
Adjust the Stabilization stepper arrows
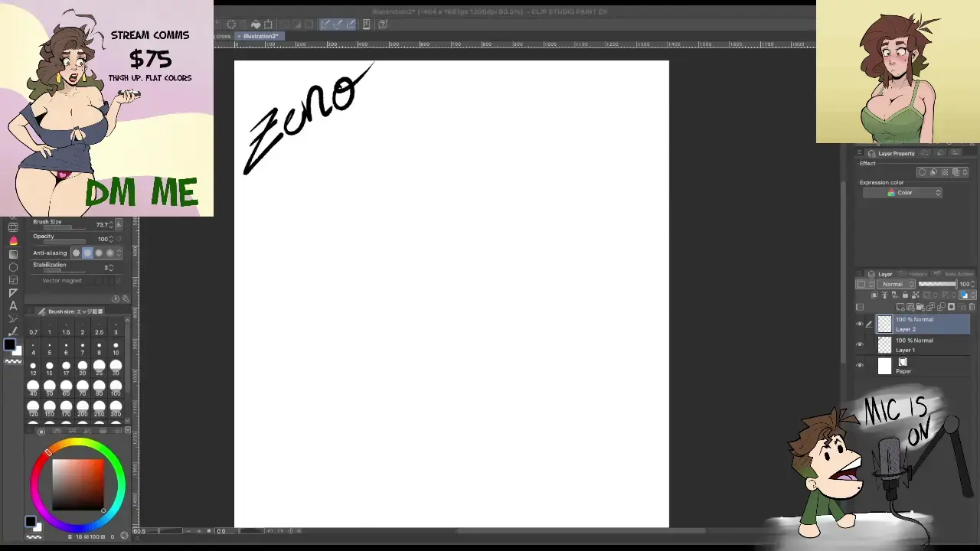tap(111, 268)
